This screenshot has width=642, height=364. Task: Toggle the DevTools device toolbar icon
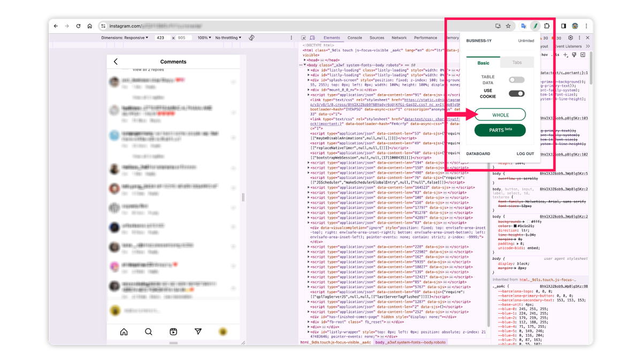coord(312,38)
